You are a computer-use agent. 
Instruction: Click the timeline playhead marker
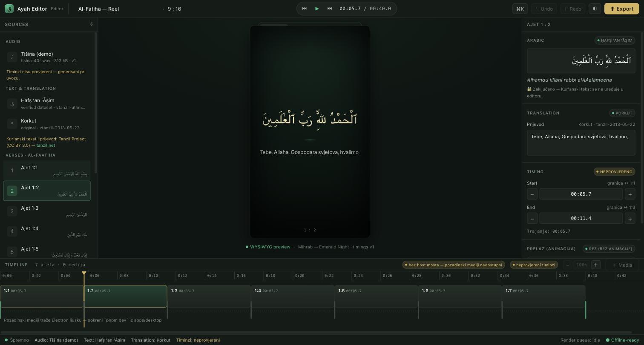pyautogui.click(x=84, y=274)
